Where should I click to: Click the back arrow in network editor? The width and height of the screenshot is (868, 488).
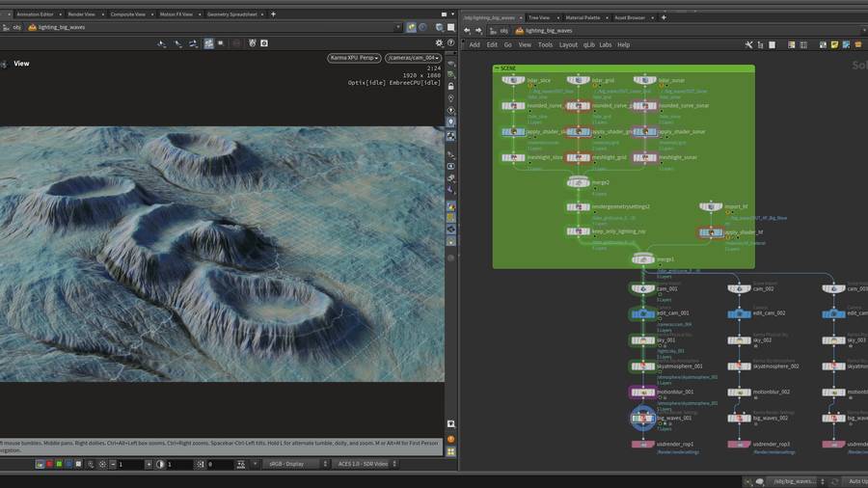(x=467, y=30)
